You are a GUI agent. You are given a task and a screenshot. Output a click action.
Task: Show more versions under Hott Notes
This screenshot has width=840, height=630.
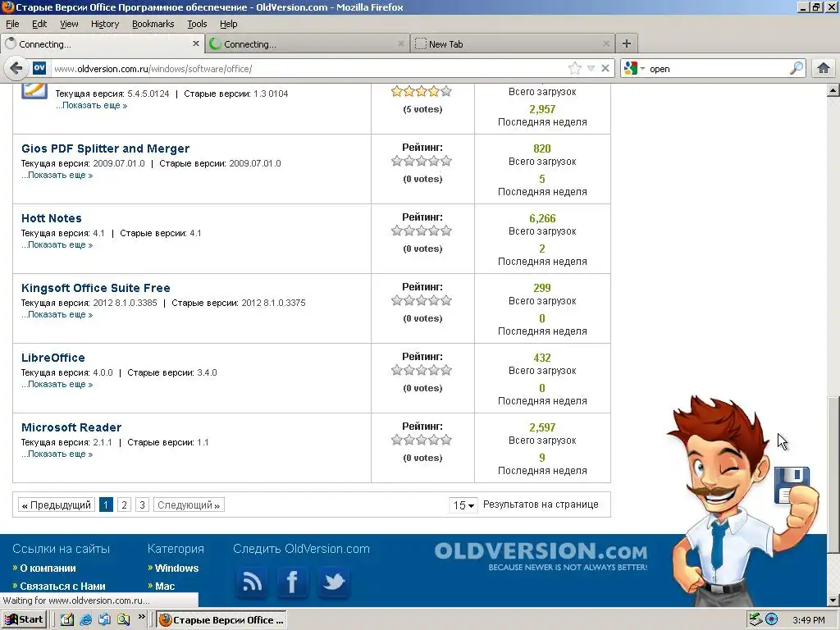(x=57, y=244)
